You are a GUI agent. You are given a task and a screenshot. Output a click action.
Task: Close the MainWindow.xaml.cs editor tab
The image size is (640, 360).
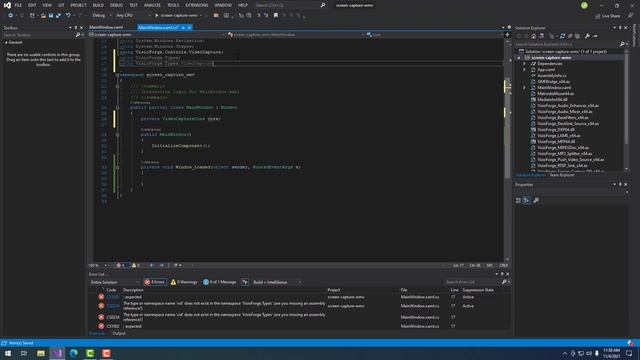tap(189, 28)
